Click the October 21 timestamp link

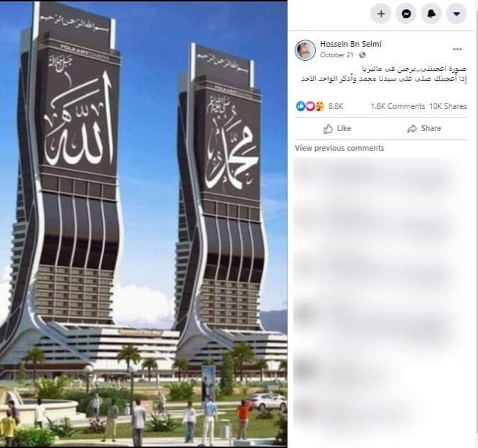pyautogui.click(x=336, y=55)
